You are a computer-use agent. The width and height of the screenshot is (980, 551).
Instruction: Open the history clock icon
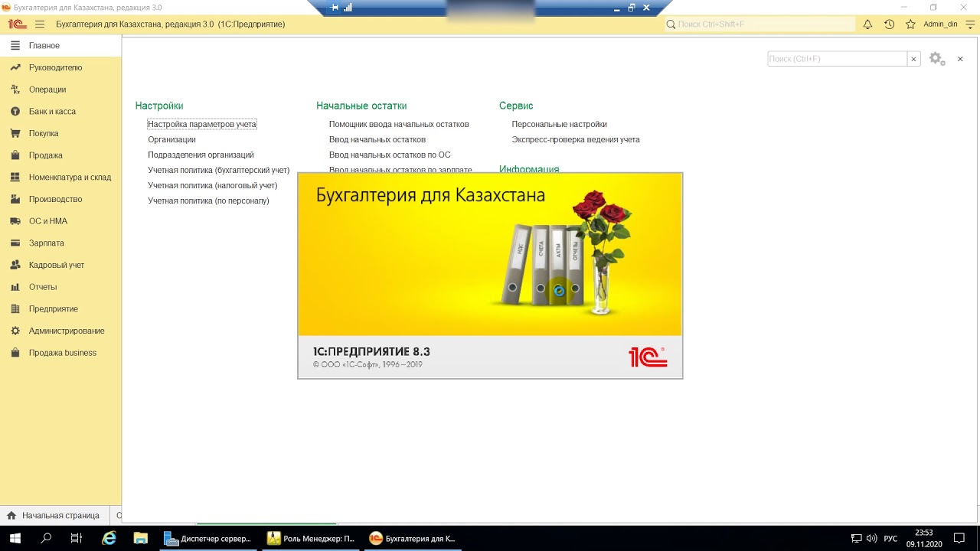[x=889, y=24]
